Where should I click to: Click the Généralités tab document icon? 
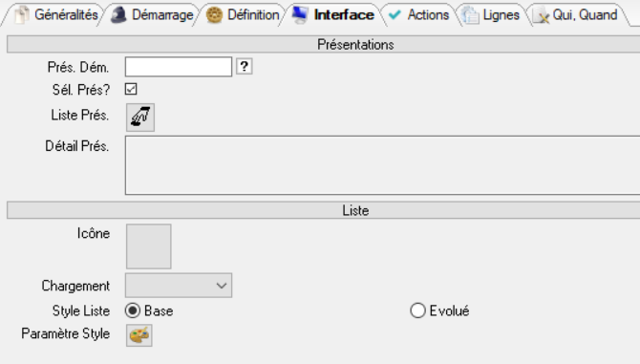tap(21, 15)
